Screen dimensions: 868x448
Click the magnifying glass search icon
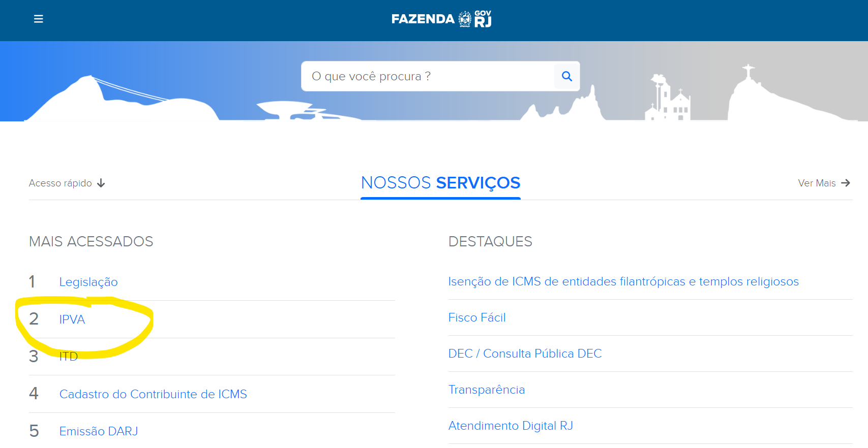[567, 76]
